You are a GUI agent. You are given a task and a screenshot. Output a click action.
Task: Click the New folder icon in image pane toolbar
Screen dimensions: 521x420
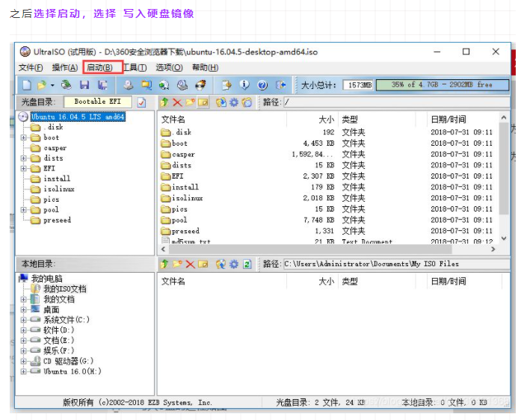(190, 102)
